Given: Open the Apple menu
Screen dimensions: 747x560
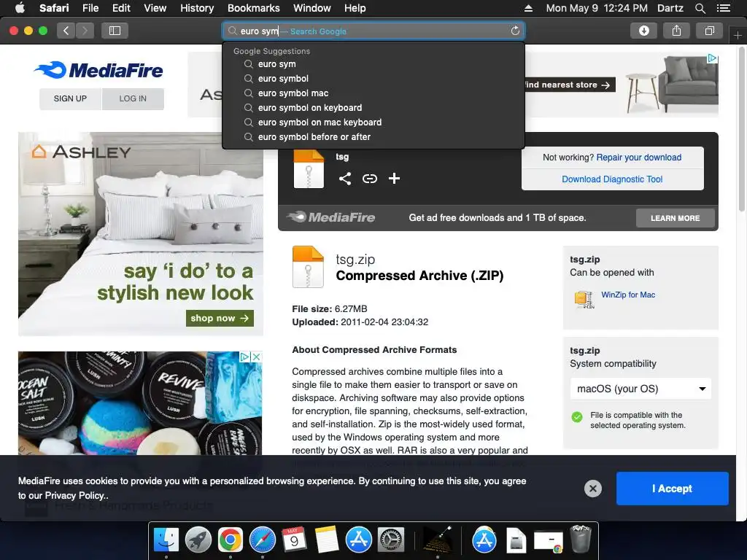Looking at the screenshot, I should pyautogui.click(x=20, y=8).
